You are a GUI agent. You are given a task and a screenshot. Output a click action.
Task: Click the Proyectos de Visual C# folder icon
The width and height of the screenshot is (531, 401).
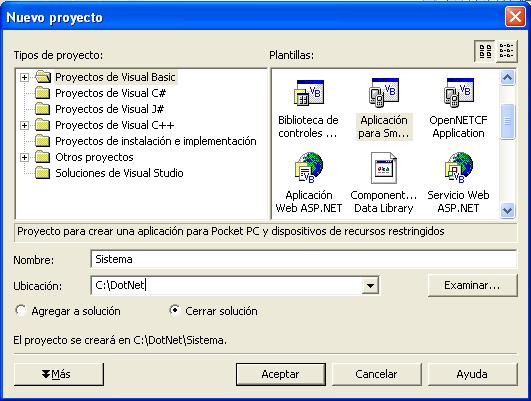(x=42, y=93)
